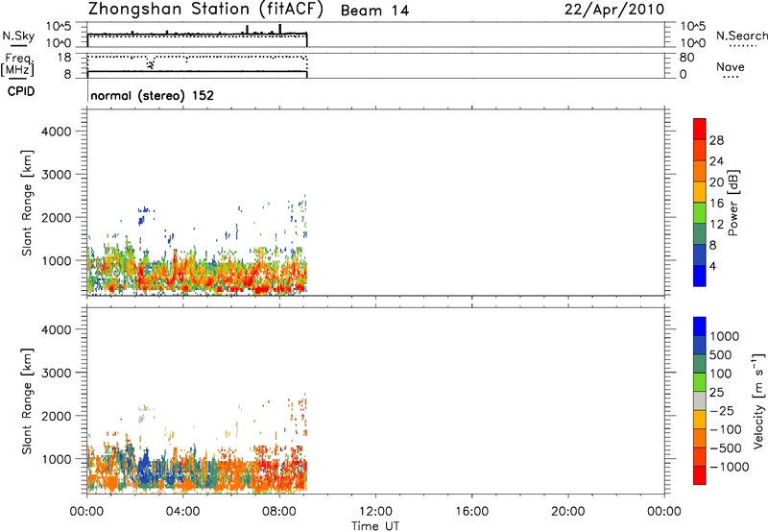Click '25' on the Velocity colorbar

[x=716, y=393]
